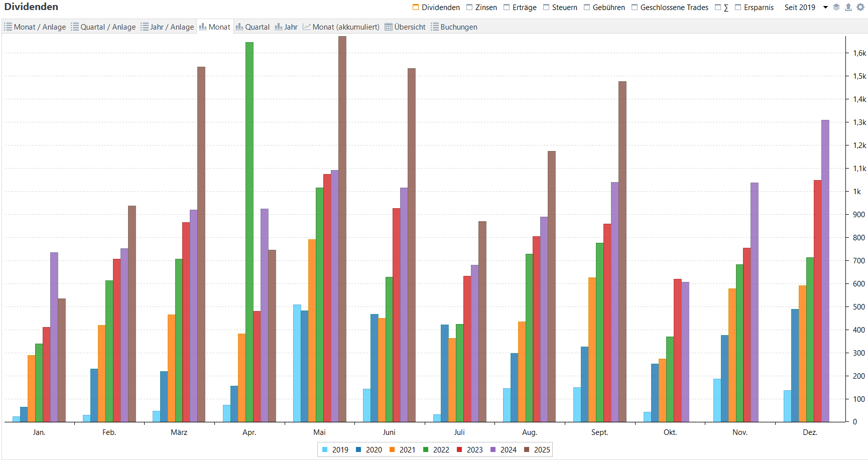The height and width of the screenshot is (460, 868).
Task: Click the Jahr bar chart icon
Action: [279, 27]
